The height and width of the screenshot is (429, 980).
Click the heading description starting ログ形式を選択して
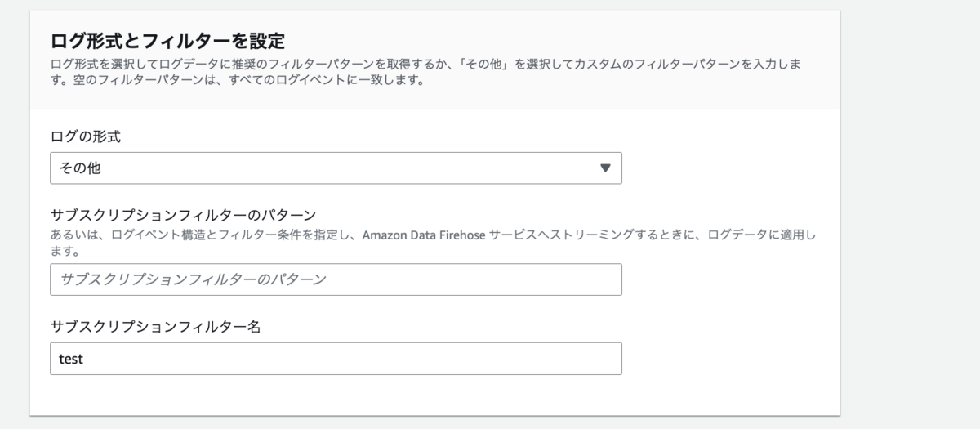tap(431, 72)
